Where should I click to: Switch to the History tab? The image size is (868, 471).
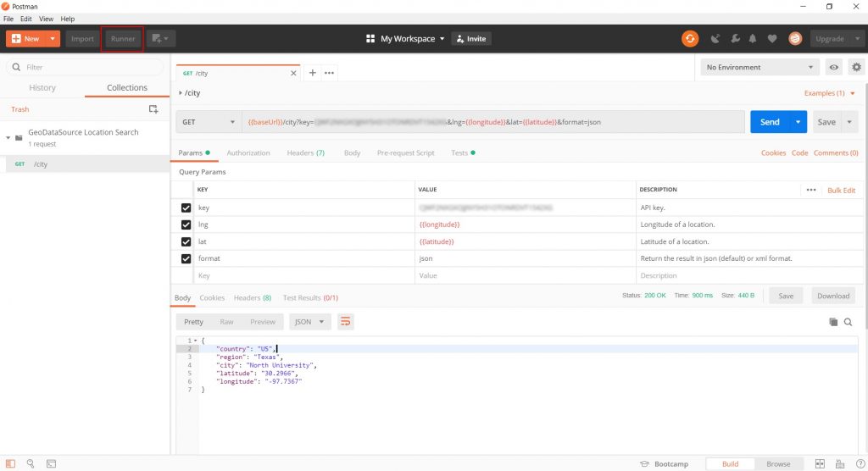coord(42,87)
